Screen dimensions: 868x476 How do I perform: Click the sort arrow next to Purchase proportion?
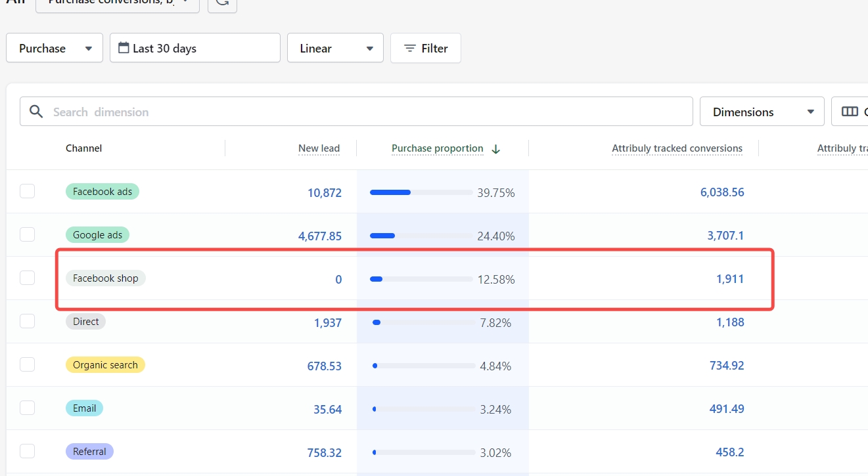[x=496, y=149]
